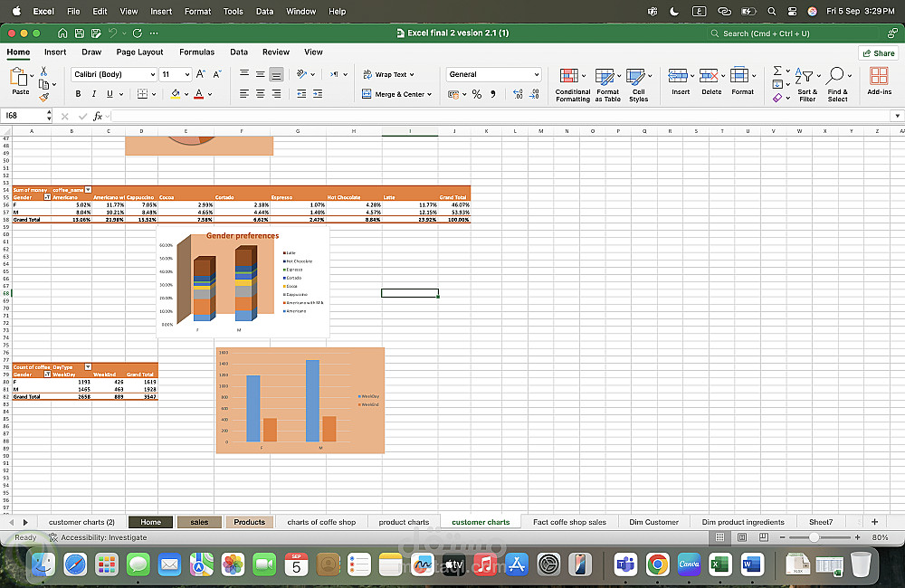Switch to the Formulas ribbon tab
The width and height of the screenshot is (905, 588).
coord(196,52)
